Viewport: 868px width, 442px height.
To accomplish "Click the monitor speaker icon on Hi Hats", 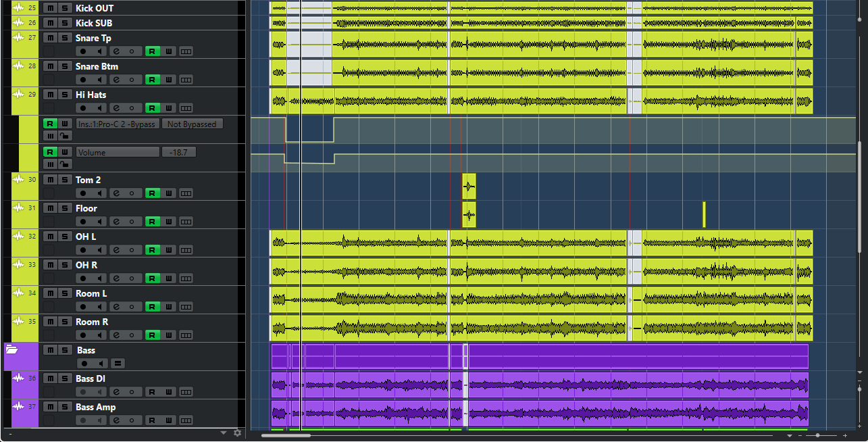I will (100, 108).
